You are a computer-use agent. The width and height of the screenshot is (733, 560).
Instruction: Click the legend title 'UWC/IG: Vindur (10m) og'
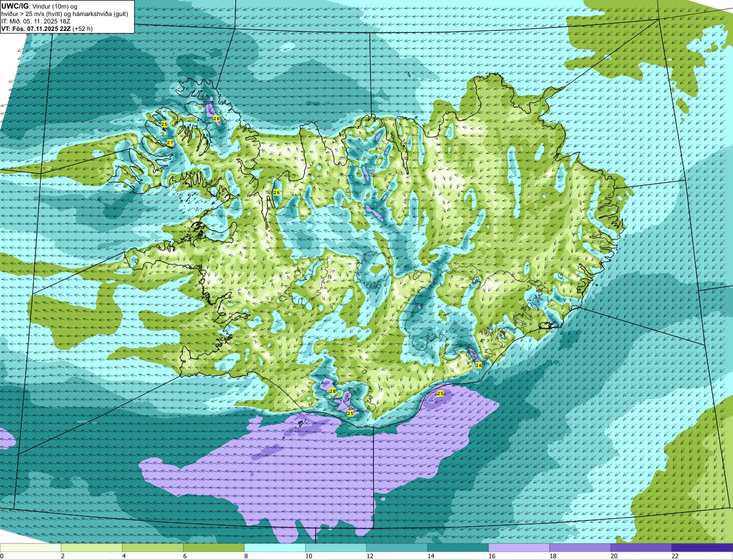point(40,6)
